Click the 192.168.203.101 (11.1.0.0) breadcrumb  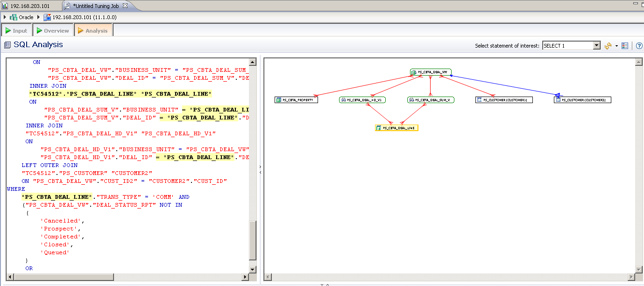point(84,17)
